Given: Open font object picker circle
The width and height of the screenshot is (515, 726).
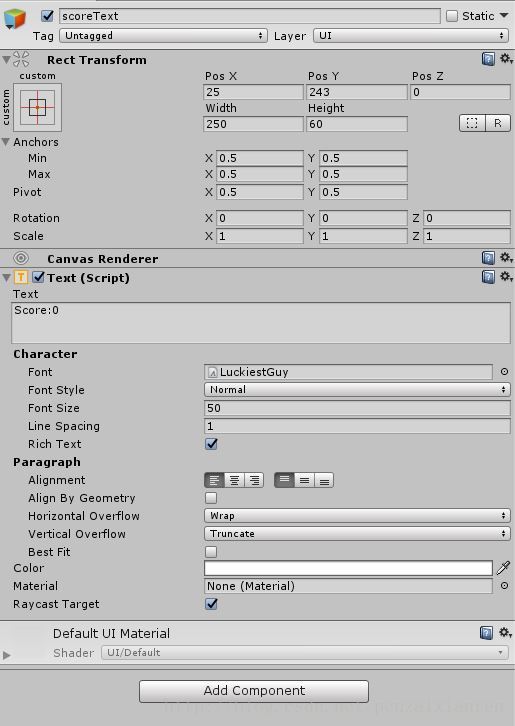Looking at the screenshot, I should (x=504, y=371).
